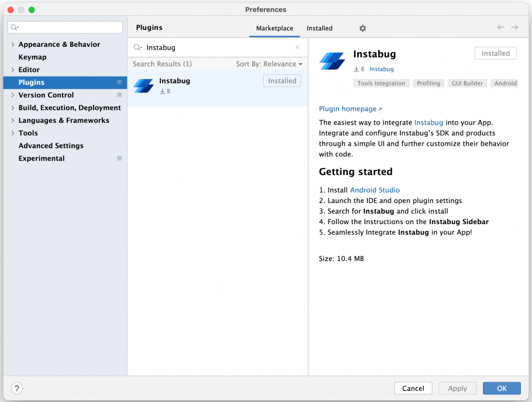Screen dimensions: 532x402
Task: Open the help question mark button
Action: click(16, 388)
